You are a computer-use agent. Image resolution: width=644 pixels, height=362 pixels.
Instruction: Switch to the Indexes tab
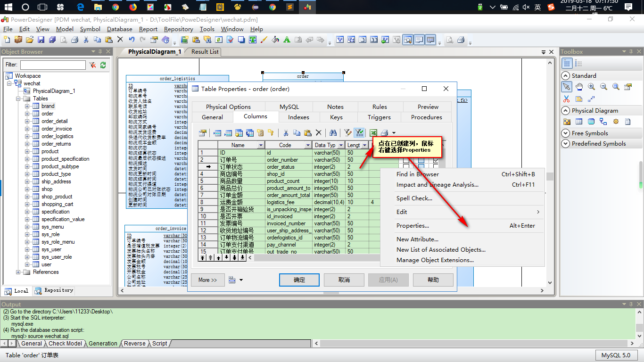click(x=299, y=117)
